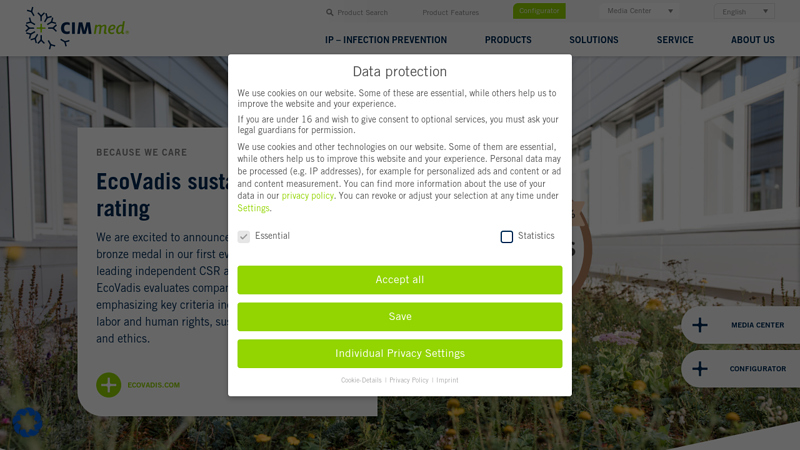The image size is (800, 450).
Task: Click the Product Search magnifier icon
Action: tap(330, 12)
